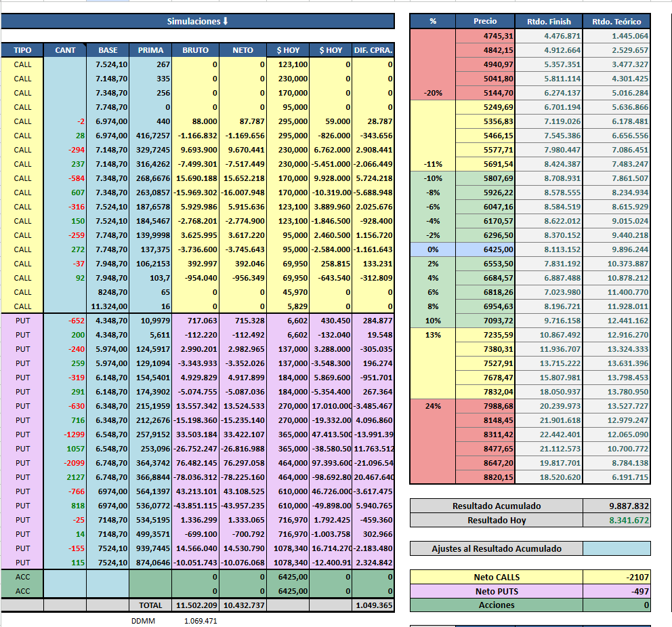Screen dimensions: 672x627
Task: Select the $ HOY value 45,970
Action: tap(288, 292)
